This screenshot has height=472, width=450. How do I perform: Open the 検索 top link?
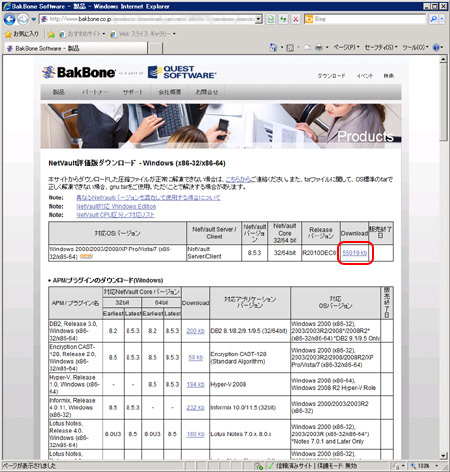pos(388,76)
